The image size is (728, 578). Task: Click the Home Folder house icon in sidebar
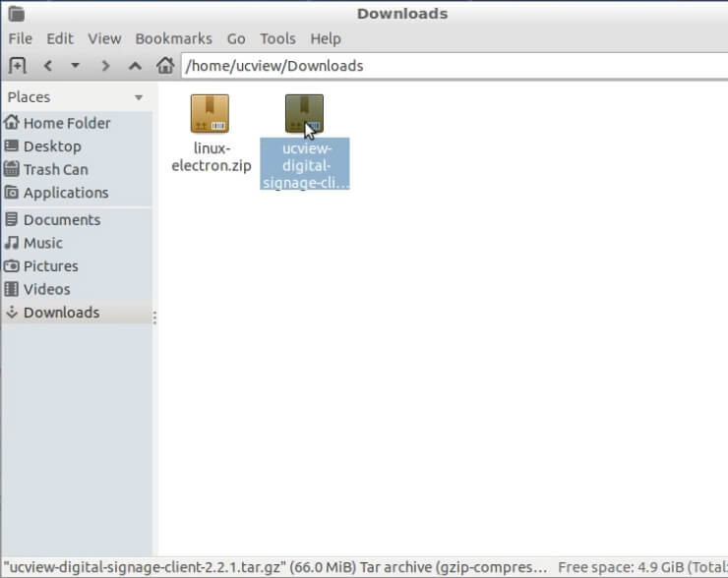pyautogui.click(x=12, y=122)
